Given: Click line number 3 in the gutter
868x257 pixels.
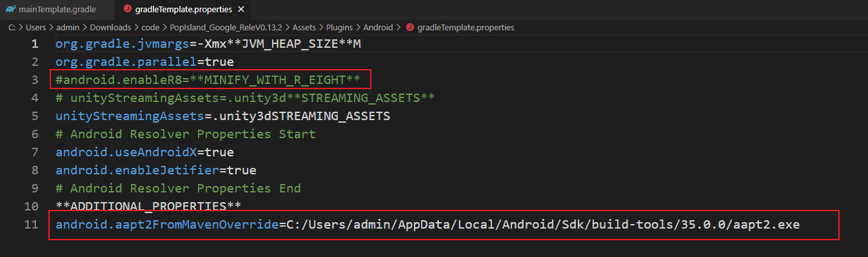Looking at the screenshot, I should coord(35,80).
